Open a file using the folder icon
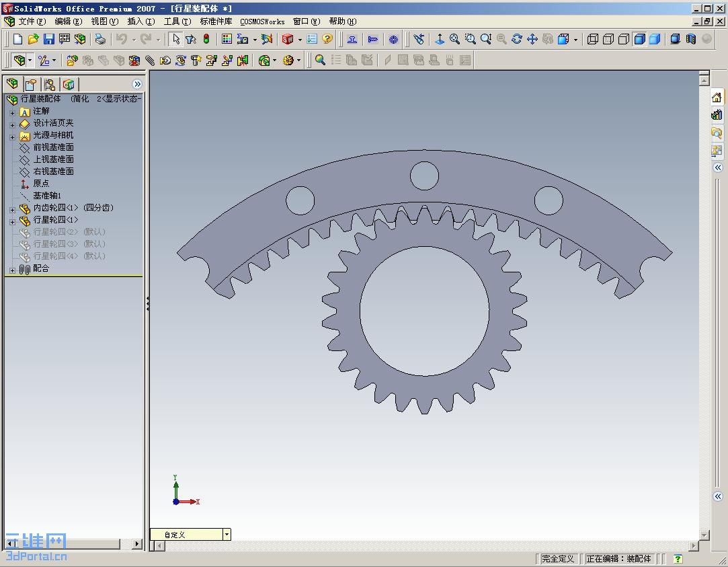Screen dimensions: 728x567 [x=33, y=39]
